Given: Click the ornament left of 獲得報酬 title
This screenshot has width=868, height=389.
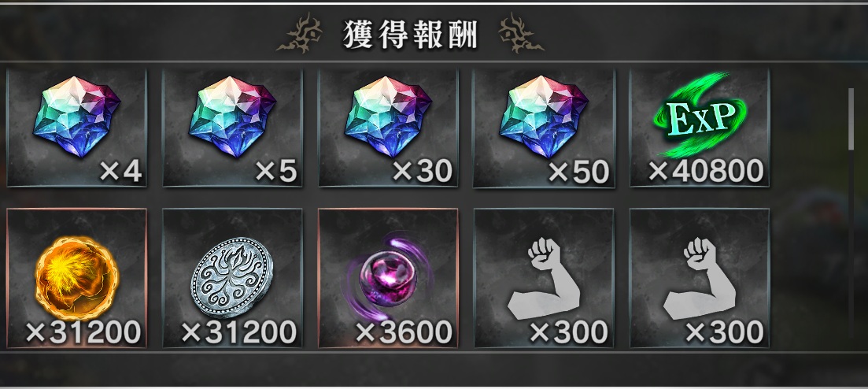Looking at the screenshot, I should [300, 36].
